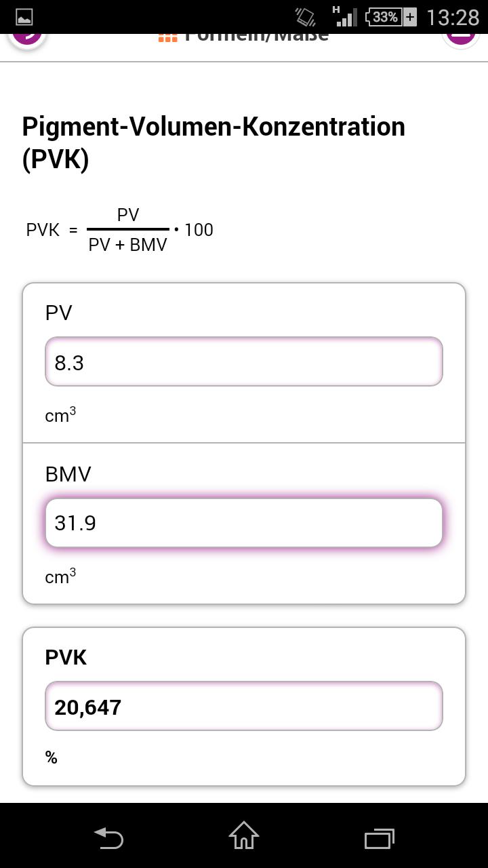The width and height of the screenshot is (488, 868).
Task: Focus the PV input field
Action: click(x=244, y=362)
